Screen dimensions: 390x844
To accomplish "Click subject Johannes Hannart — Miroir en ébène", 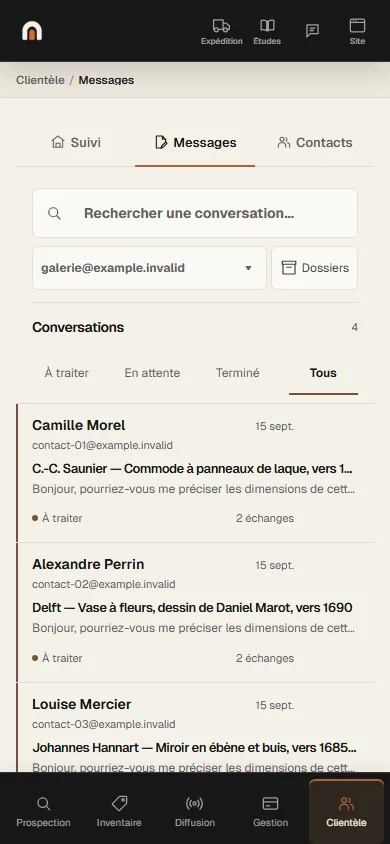I will [x=194, y=748].
